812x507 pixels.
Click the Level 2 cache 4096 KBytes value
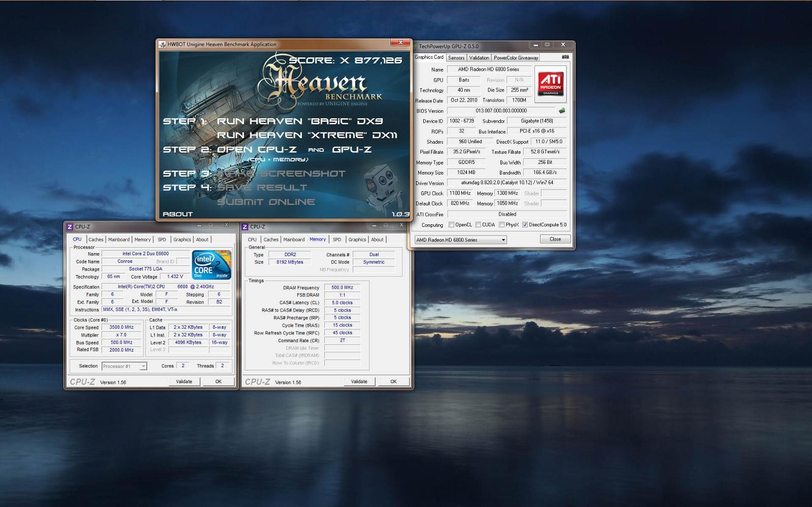188,343
